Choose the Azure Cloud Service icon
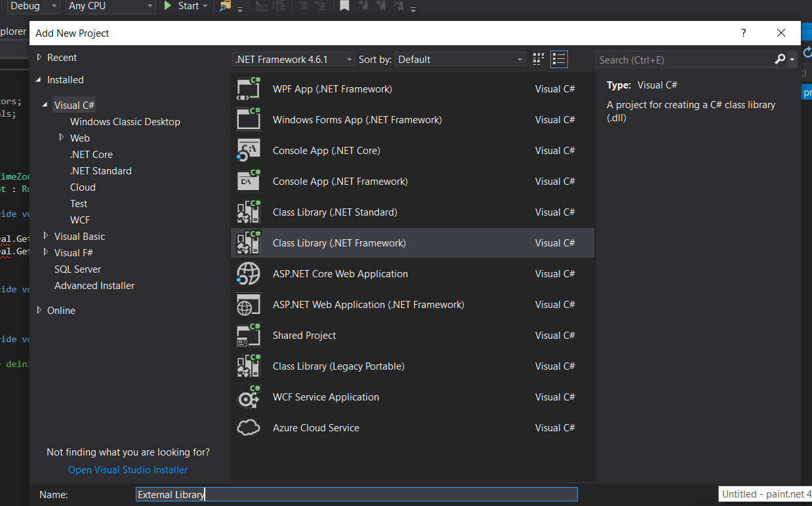The width and height of the screenshot is (812, 506). click(x=249, y=427)
